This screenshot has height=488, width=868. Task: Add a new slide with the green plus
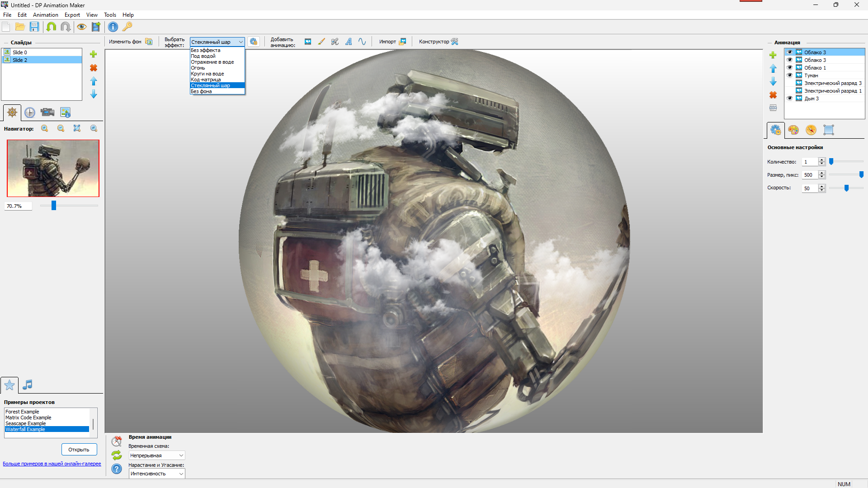94,54
